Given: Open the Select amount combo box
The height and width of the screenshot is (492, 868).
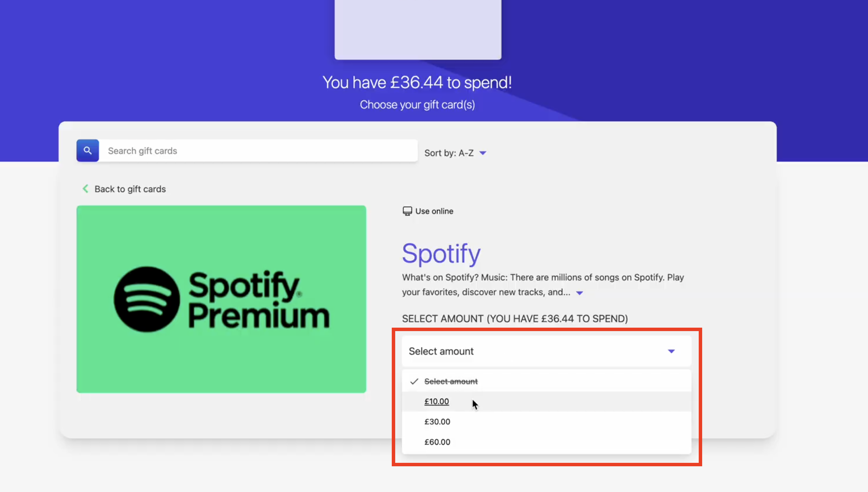Looking at the screenshot, I should [x=546, y=351].
